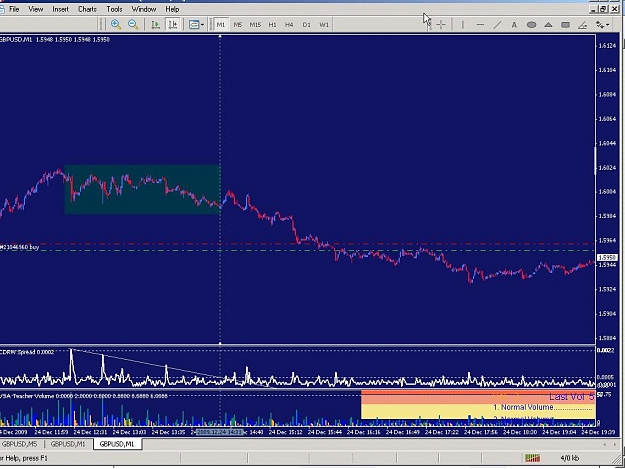Click the GBPUSD,M1 chart header quote text
The height and width of the screenshot is (469, 625).
click(x=55, y=39)
